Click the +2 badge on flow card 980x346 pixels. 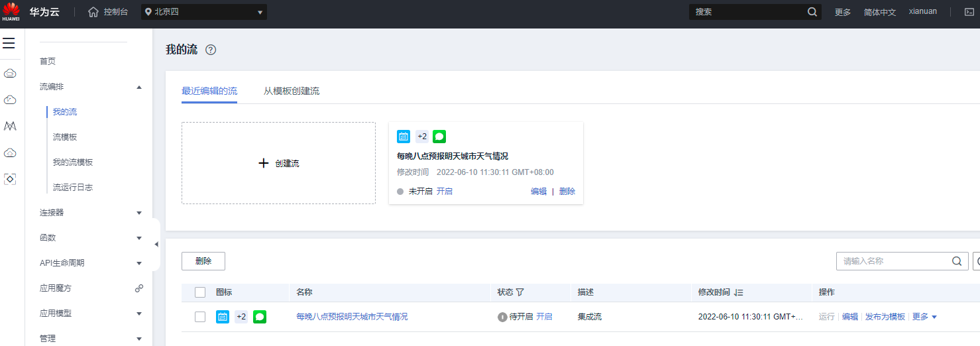pos(422,137)
